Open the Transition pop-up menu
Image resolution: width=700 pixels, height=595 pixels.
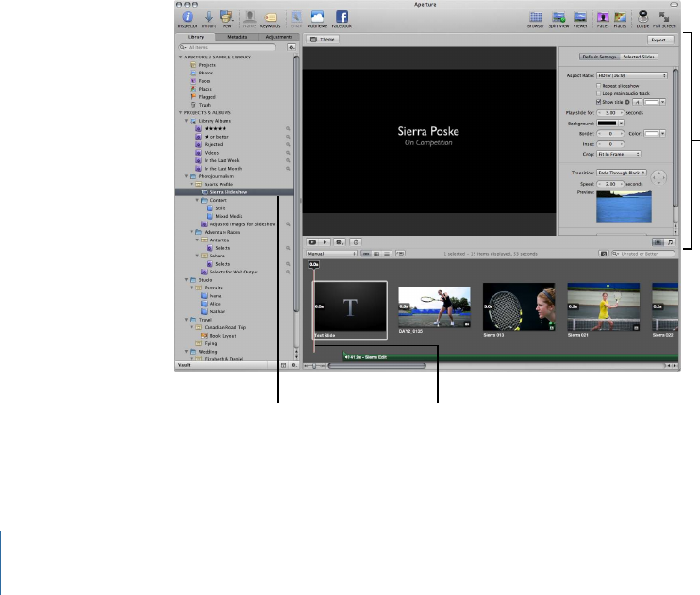[x=620, y=174]
